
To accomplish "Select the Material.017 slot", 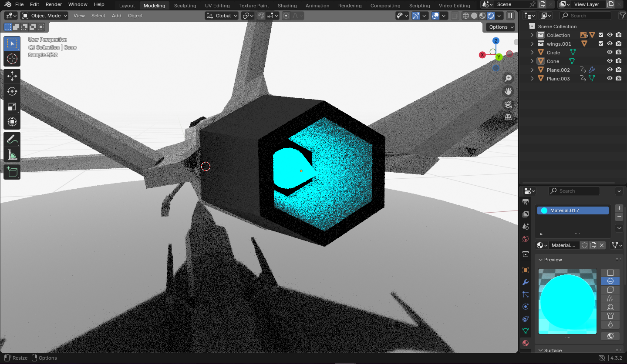I will coord(573,210).
